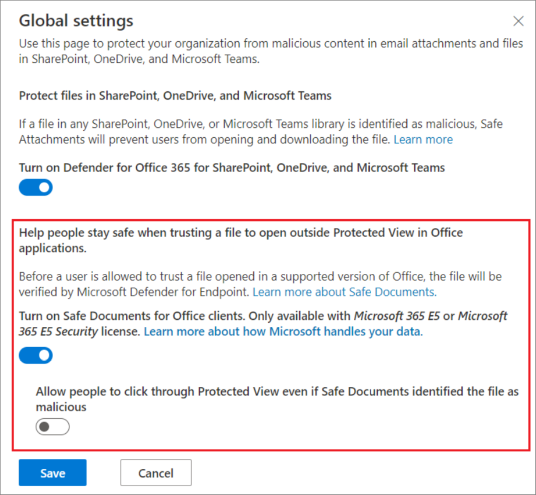Click italic Microsoft 365 E5 text before 'or'
This screenshot has width=536, height=495.
click(397, 316)
